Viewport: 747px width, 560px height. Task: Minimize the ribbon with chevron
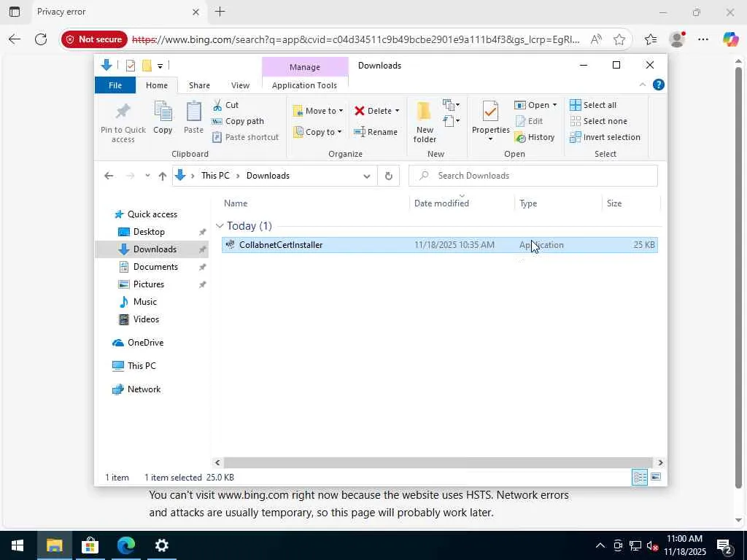click(643, 85)
